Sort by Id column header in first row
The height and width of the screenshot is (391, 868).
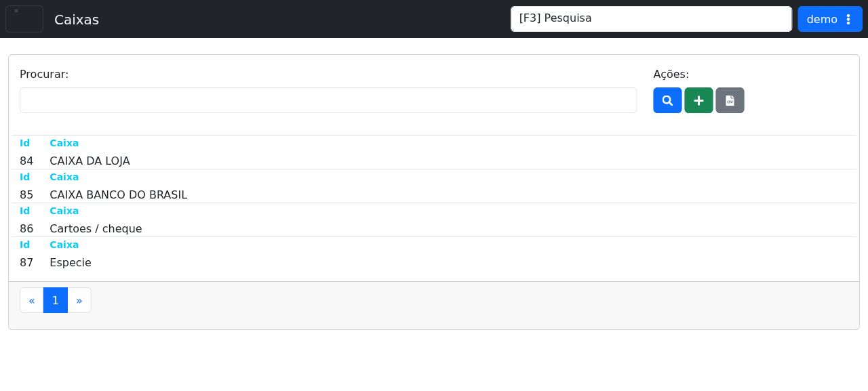pos(25,143)
